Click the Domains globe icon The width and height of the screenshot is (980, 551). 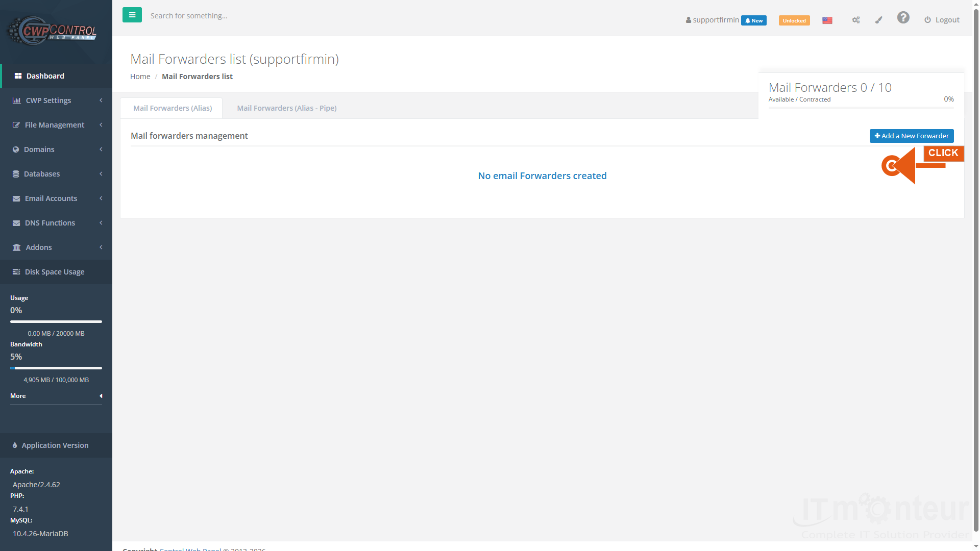point(16,149)
